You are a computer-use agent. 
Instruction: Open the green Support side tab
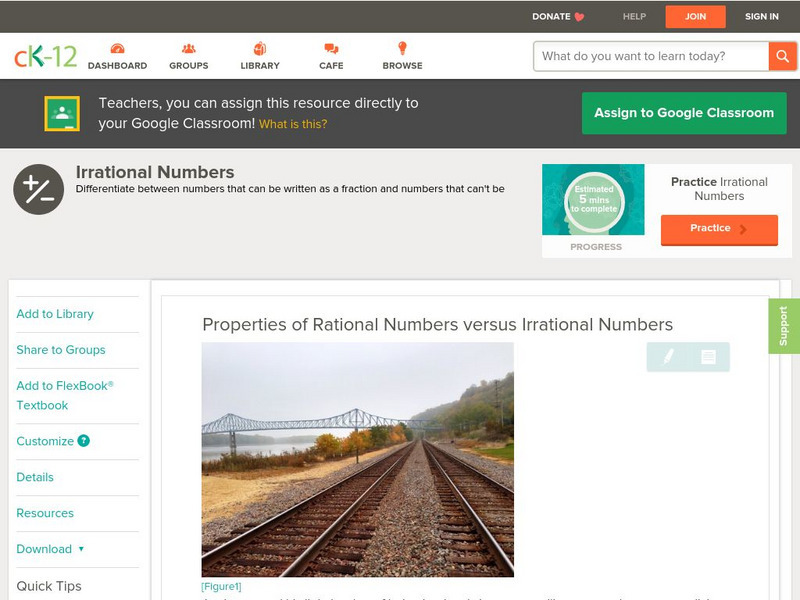coord(783,326)
